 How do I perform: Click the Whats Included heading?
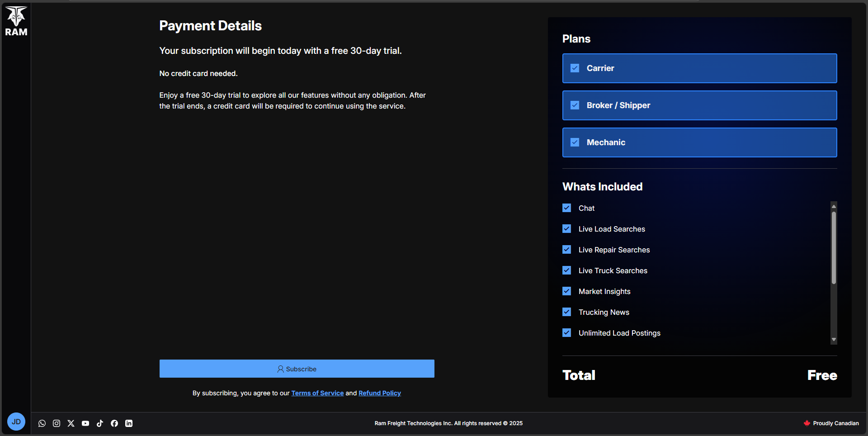coord(602,186)
